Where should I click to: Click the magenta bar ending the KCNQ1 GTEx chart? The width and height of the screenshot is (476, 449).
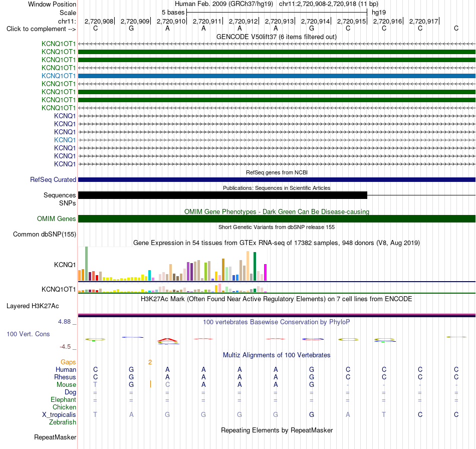click(266, 272)
